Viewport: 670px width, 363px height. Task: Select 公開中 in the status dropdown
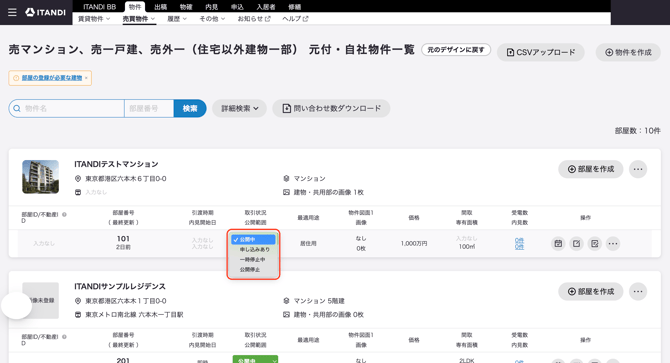(x=253, y=240)
